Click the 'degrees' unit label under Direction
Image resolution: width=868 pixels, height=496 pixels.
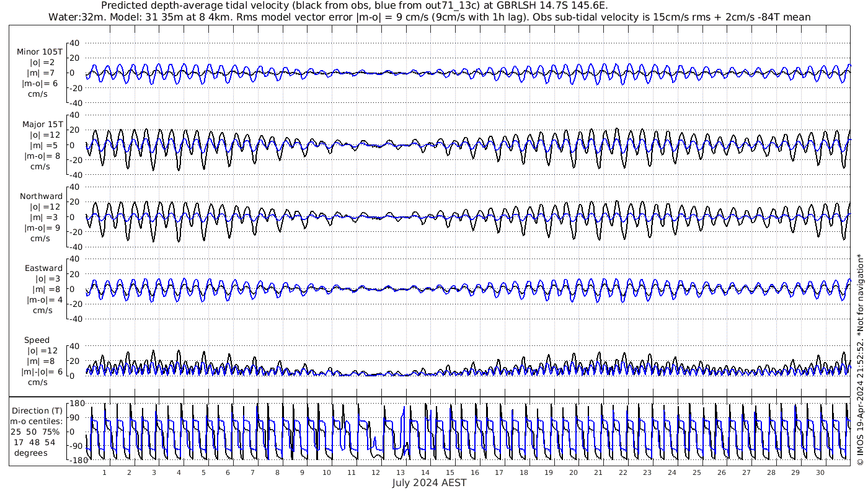pos(32,453)
